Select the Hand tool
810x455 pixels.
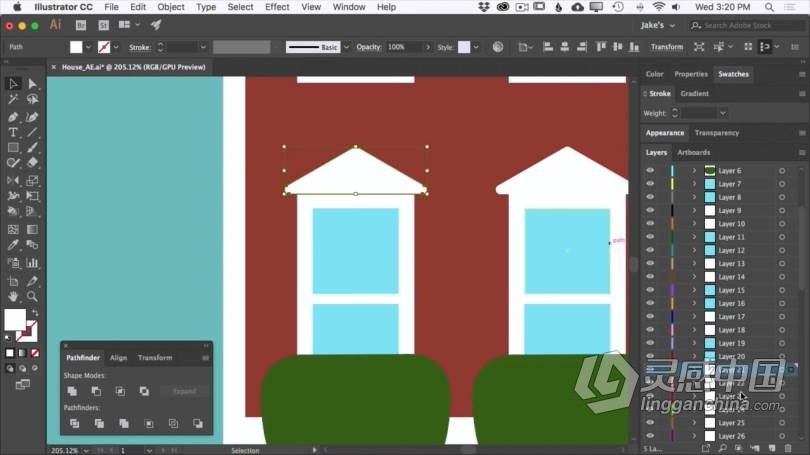coord(13,296)
